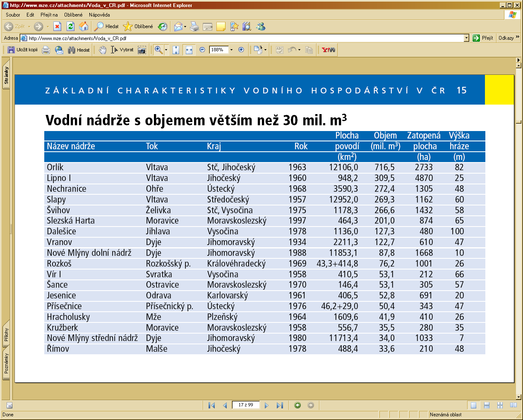The image size is (523, 420).
Task: Click the IE Back (Zpět) arrow
Action: [9, 26]
